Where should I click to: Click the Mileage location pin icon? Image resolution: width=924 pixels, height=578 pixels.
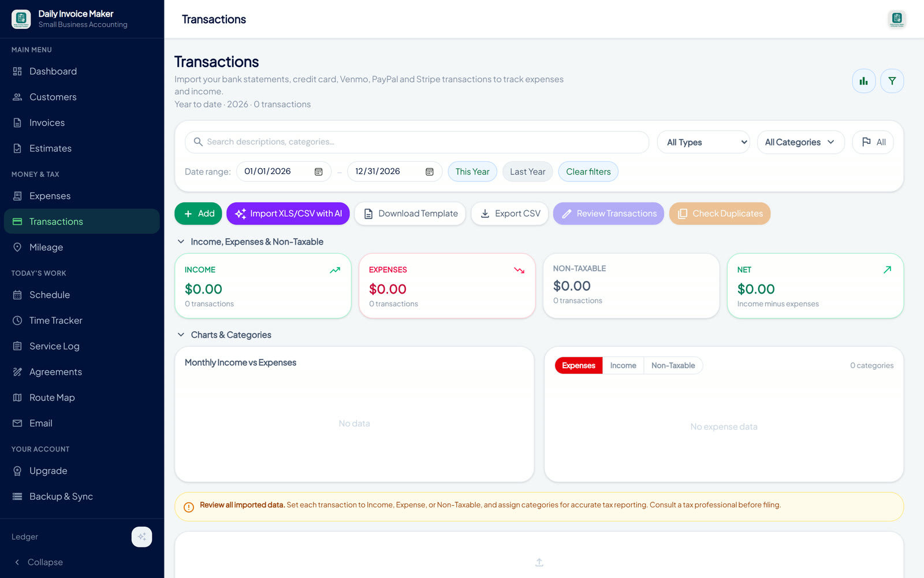coord(17,247)
